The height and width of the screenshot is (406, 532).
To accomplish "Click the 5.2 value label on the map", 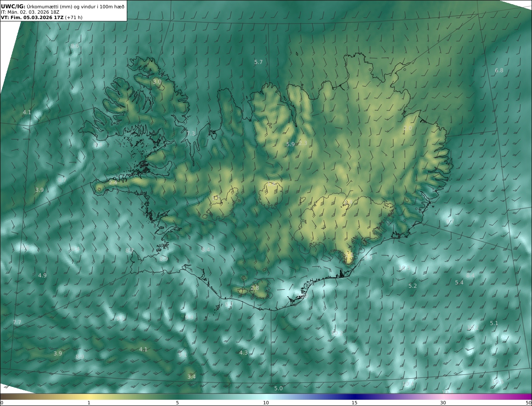I will pyautogui.click(x=413, y=286).
